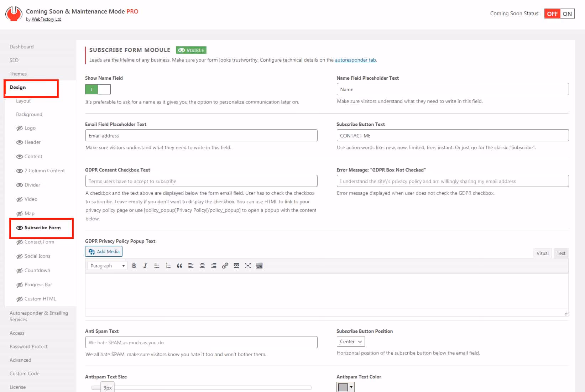Open Subscribe Button Position dropdown
Viewport: 585px width, 392px height.
(351, 341)
